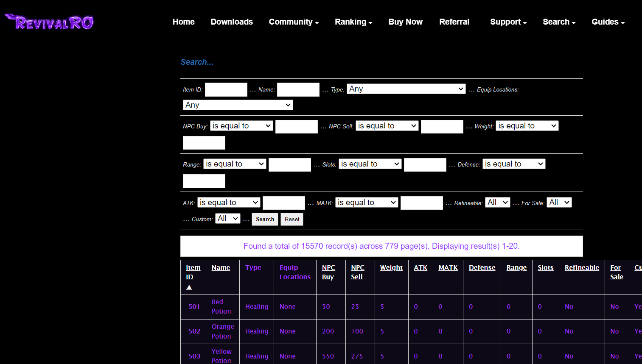Image resolution: width=642 pixels, height=364 pixels.
Task: Focus the Item ID input field
Action: (x=226, y=89)
